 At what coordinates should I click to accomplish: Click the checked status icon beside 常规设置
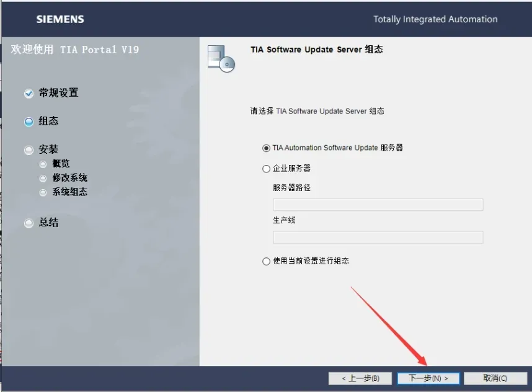[29, 93]
